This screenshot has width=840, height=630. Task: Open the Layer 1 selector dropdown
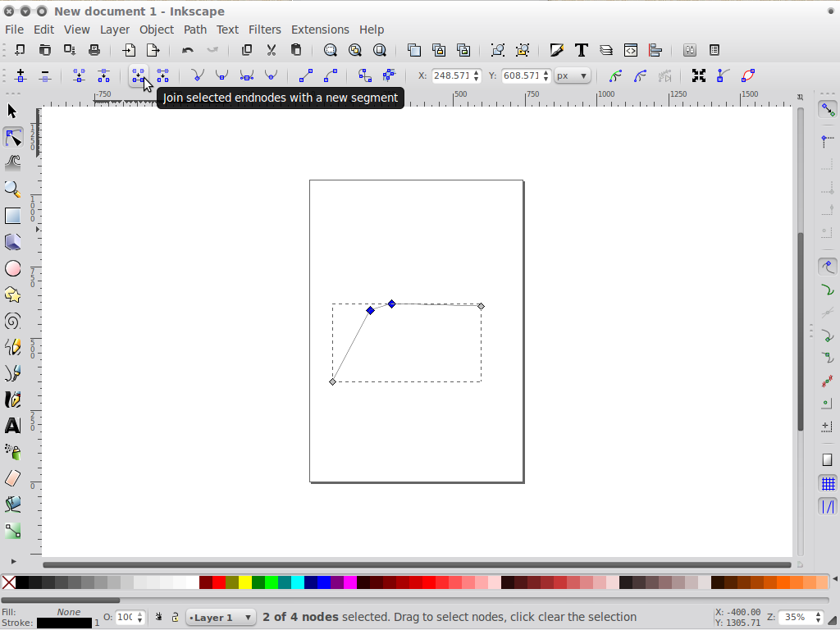point(221,618)
